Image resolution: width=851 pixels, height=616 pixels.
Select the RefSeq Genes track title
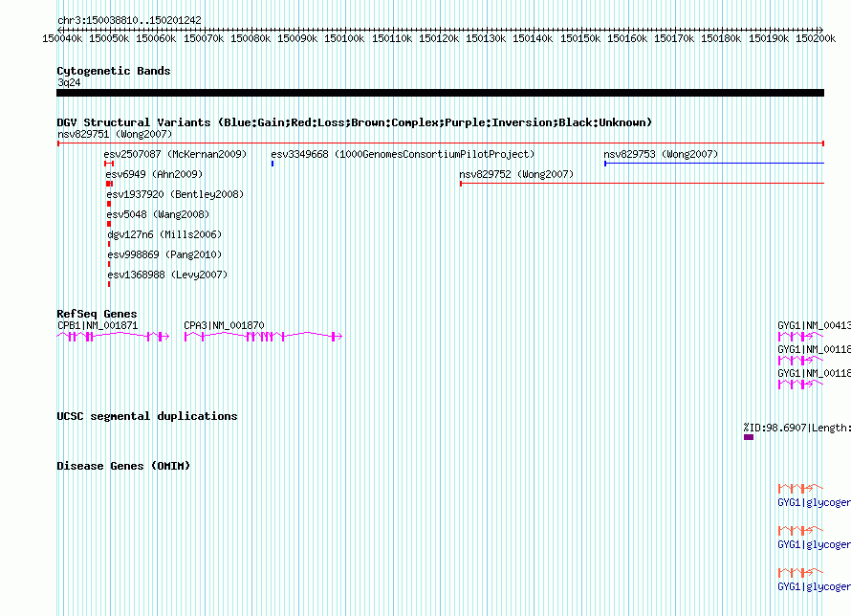(97, 314)
